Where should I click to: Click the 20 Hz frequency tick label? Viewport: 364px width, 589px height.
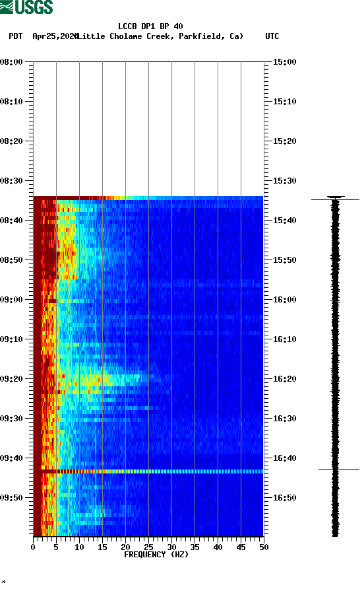(x=125, y=547)
